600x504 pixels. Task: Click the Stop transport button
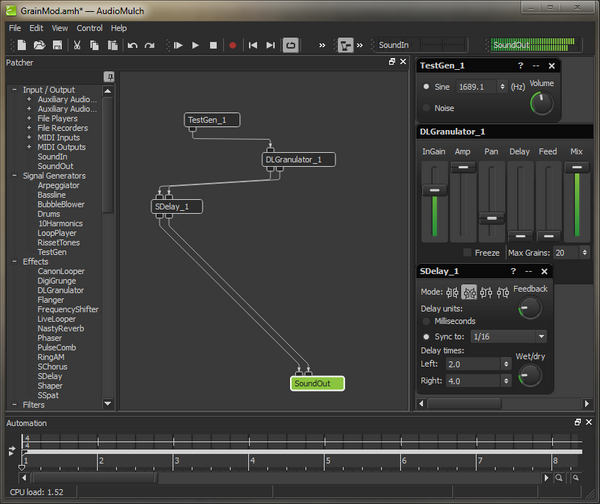213,45
